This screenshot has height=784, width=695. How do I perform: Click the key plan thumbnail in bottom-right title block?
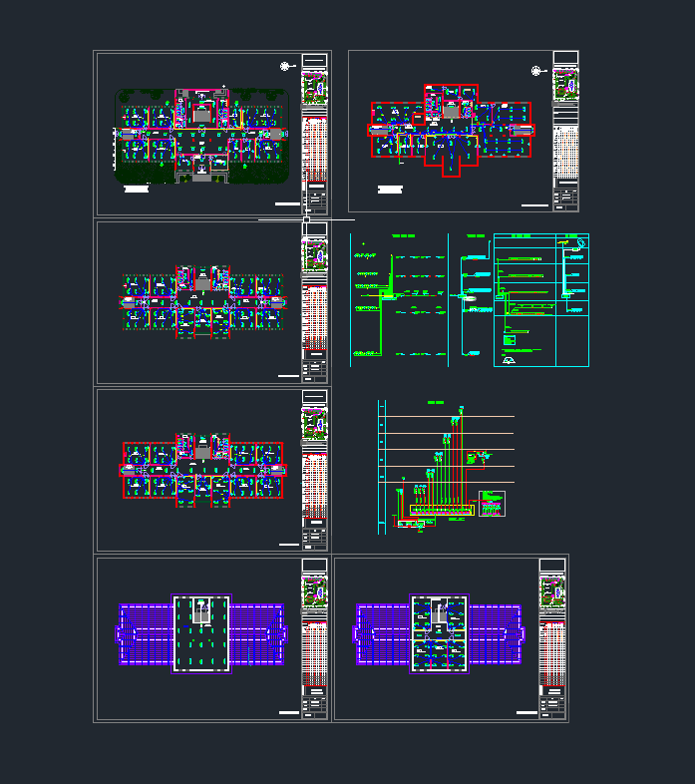552,592
